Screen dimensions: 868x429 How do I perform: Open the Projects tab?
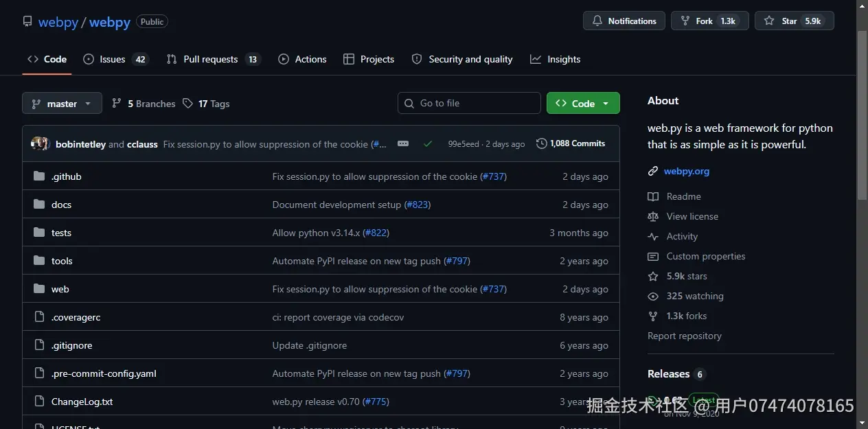369,59
